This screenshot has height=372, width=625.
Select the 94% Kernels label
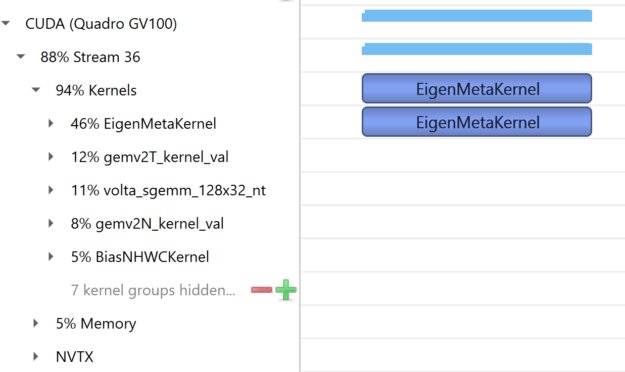(x=96, y=91)
